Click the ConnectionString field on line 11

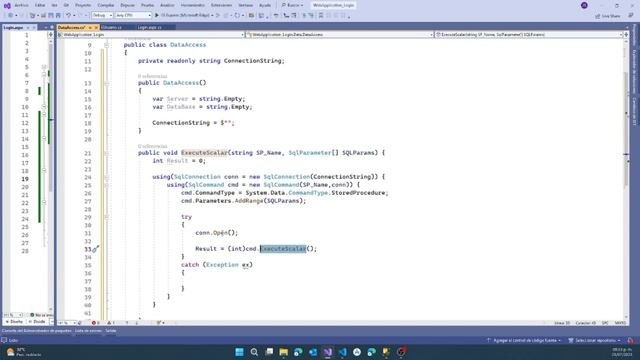(252, 61)
